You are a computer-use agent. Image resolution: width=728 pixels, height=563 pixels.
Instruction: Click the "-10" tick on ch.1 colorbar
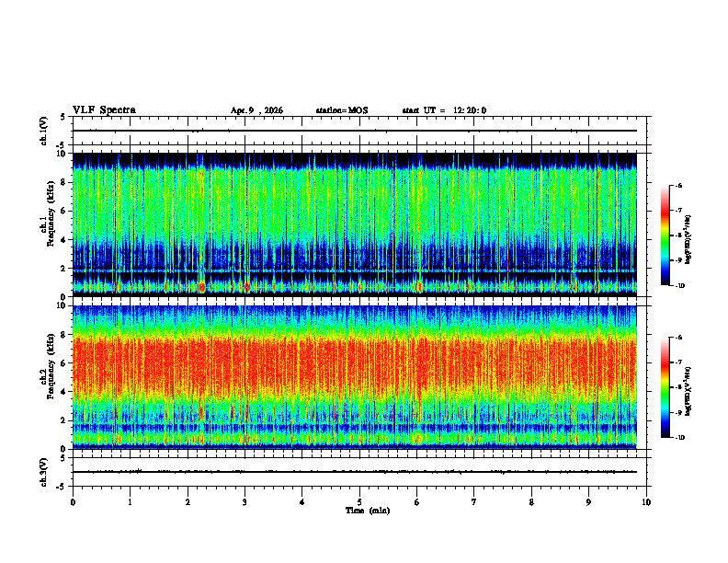(679, 286)
